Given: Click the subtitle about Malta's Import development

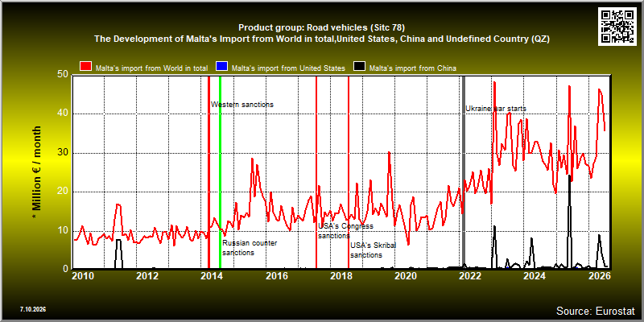Looking at the screenshot, I should tap(321, 39).
